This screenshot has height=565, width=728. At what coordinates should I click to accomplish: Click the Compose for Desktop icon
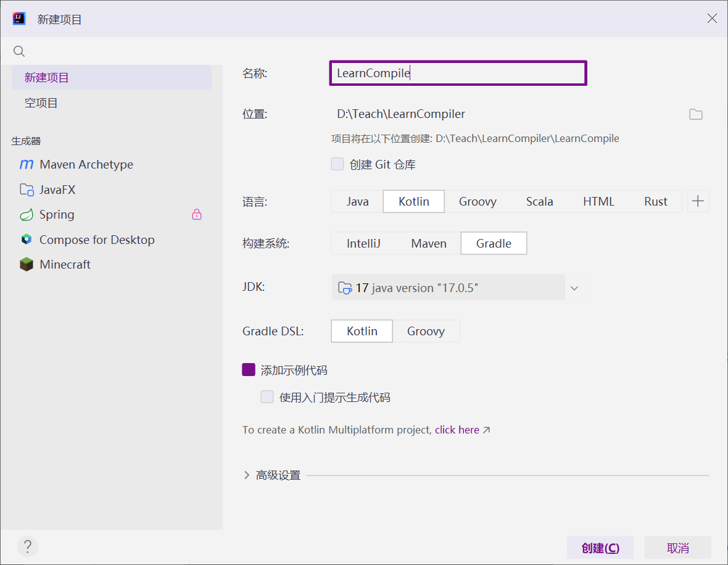(x=27, y=240)
